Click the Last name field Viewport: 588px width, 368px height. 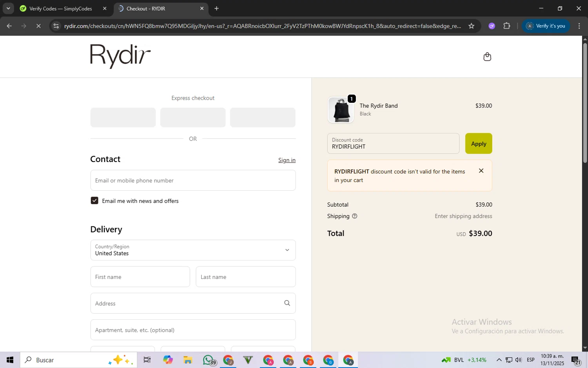245,277
